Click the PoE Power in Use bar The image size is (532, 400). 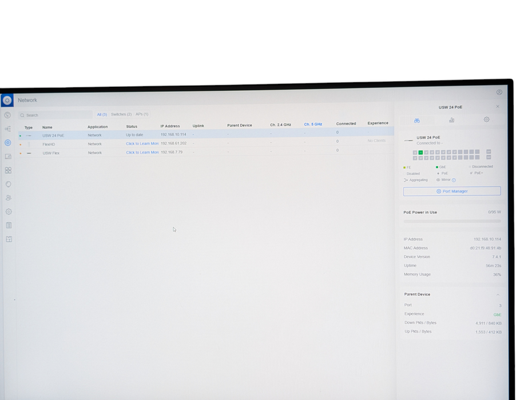point(452,221)
